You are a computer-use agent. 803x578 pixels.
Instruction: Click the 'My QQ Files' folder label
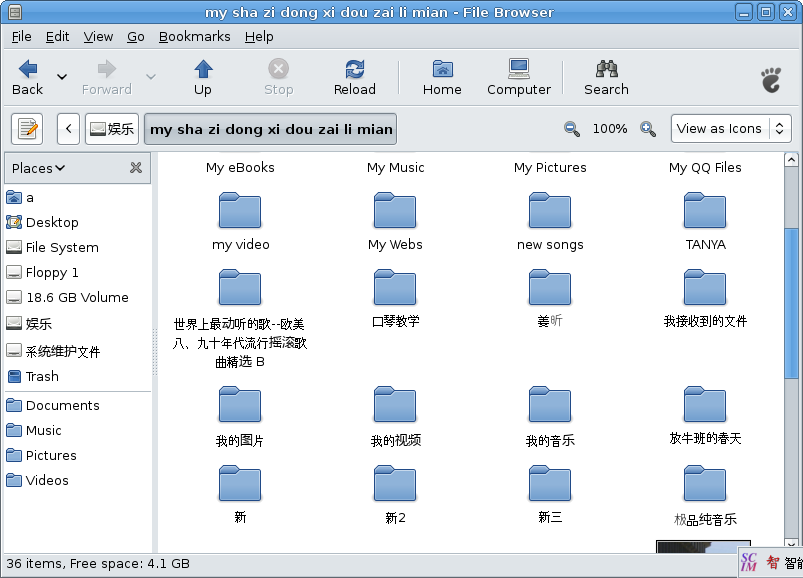point(705,168)
